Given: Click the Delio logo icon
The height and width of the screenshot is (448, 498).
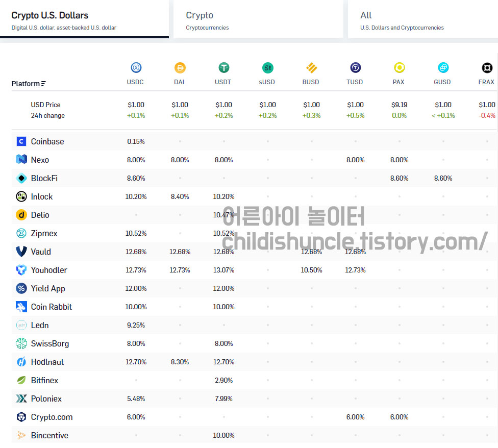Looking at the screenshot, I should click(x=21, y=215).
